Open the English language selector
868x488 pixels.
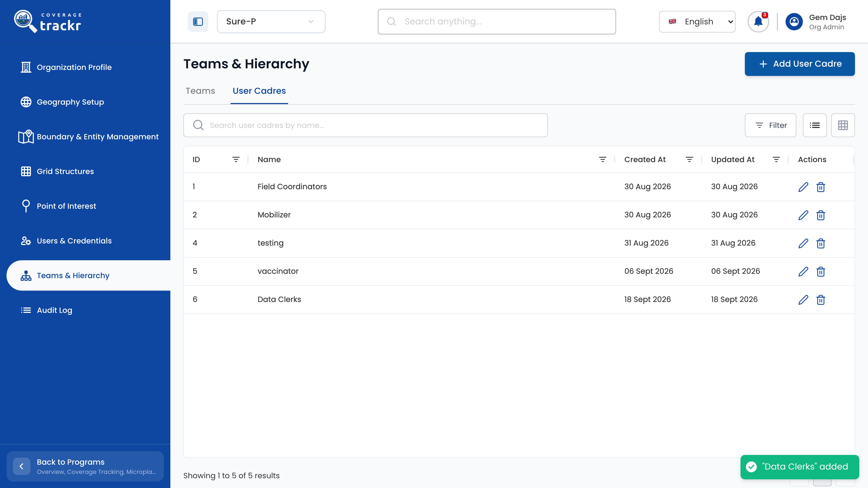pos(697,22)
